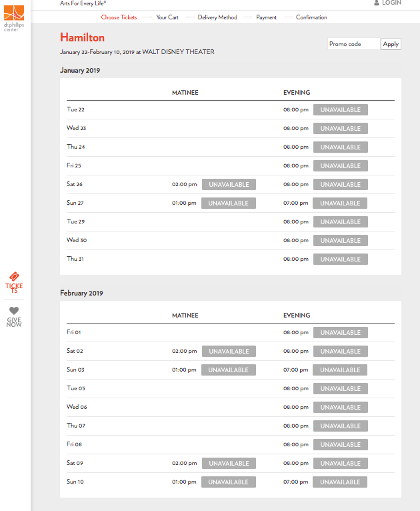Click Sun 03 evening Unavailable button
This screenshot has width=420, height=511.
[340, 370]
